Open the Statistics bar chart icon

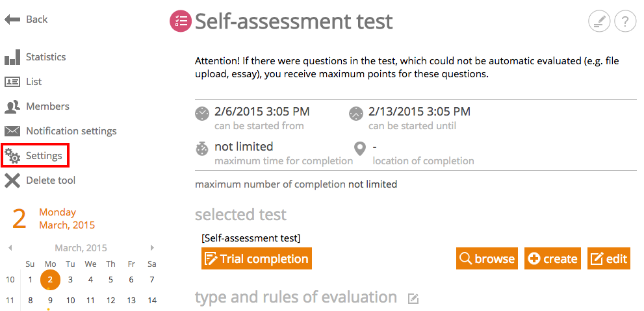12,57
